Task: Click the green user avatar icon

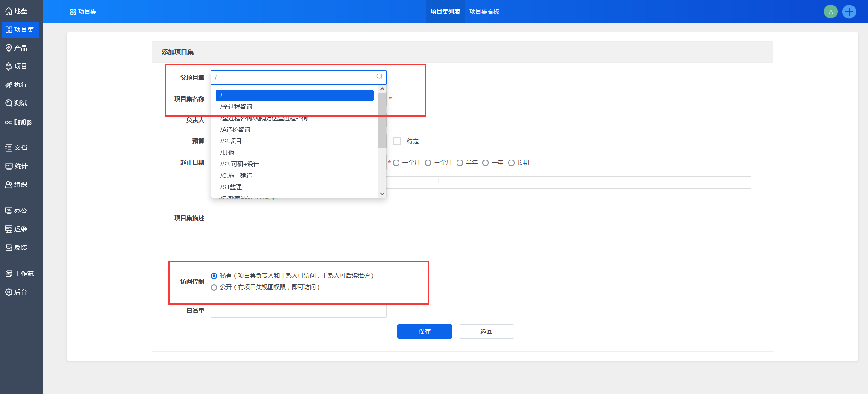Action: pyautogui.click(x=830, y=11)
